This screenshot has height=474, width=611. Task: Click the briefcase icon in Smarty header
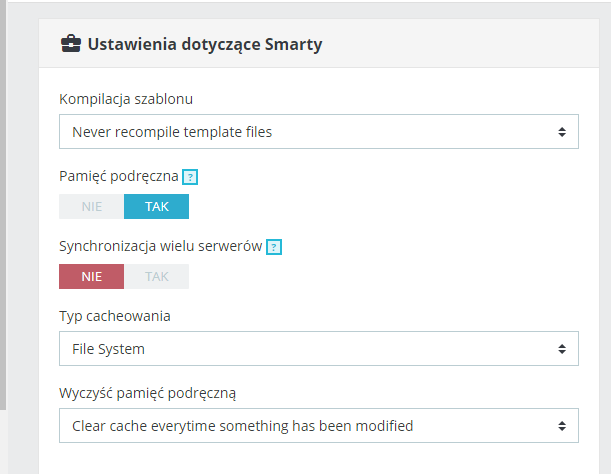click(x=71, y=44)
